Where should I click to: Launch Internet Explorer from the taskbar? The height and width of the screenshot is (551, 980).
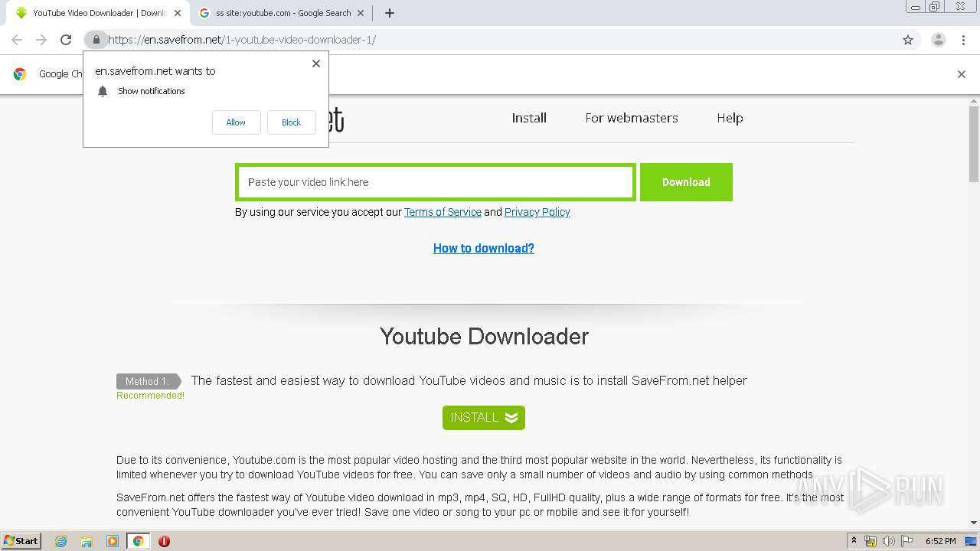[x=61, y=541]
